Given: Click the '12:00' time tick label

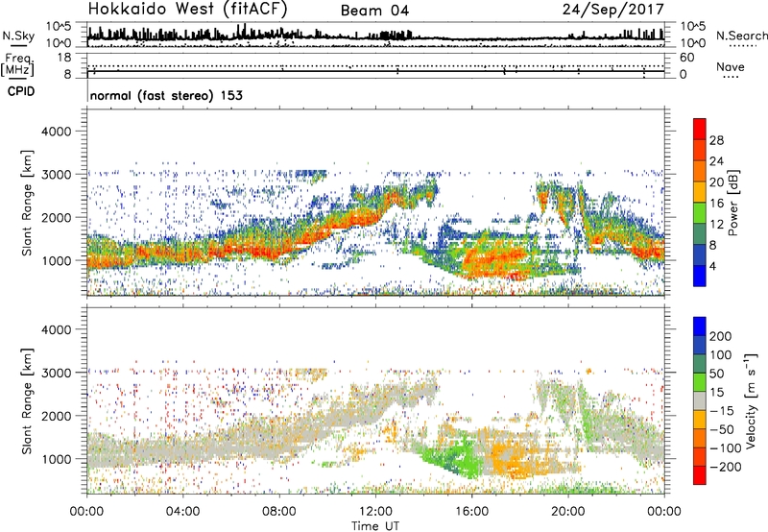Looking at the screenshot, I should click(x=375, y=512).
